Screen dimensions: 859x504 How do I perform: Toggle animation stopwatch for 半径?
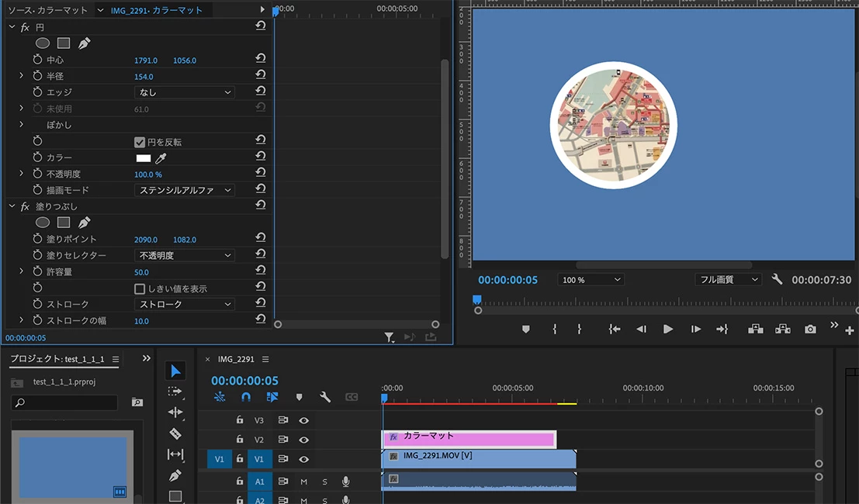click(37, 75)
